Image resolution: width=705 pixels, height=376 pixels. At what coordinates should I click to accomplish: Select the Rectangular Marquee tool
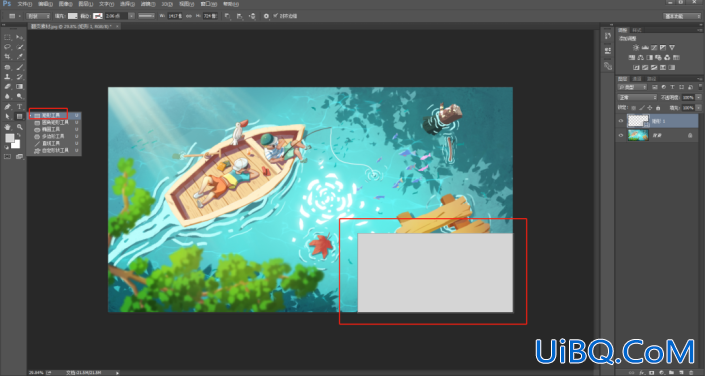7,37
